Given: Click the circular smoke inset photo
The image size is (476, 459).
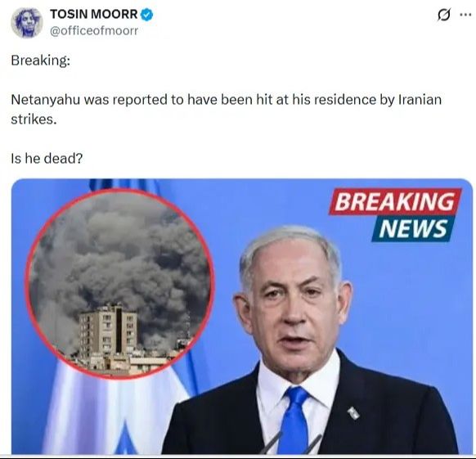Looking at the screenshot, I should 119,283.
